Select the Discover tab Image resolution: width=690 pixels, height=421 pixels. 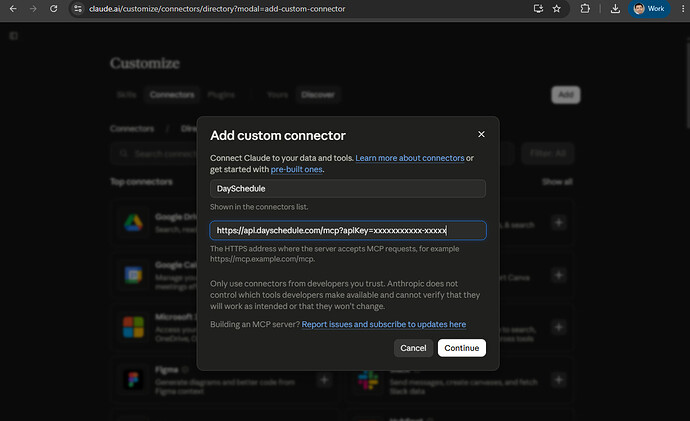coord(318,95)
